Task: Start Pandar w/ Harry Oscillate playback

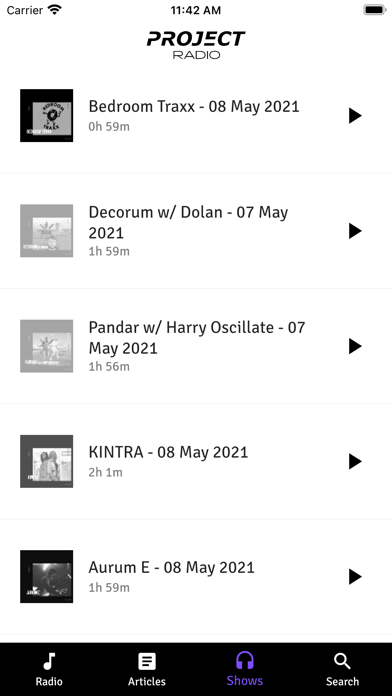Action: [x=355, y=346]
